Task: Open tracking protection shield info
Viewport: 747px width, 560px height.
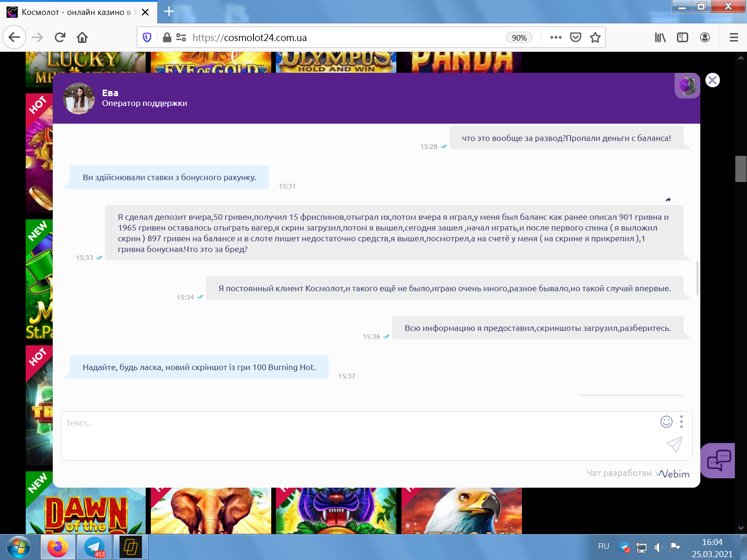Action: pos(147,37)
